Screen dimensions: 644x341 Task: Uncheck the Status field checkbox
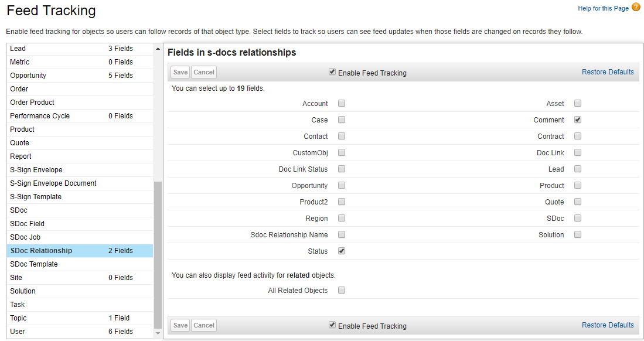tap(342, 251)
